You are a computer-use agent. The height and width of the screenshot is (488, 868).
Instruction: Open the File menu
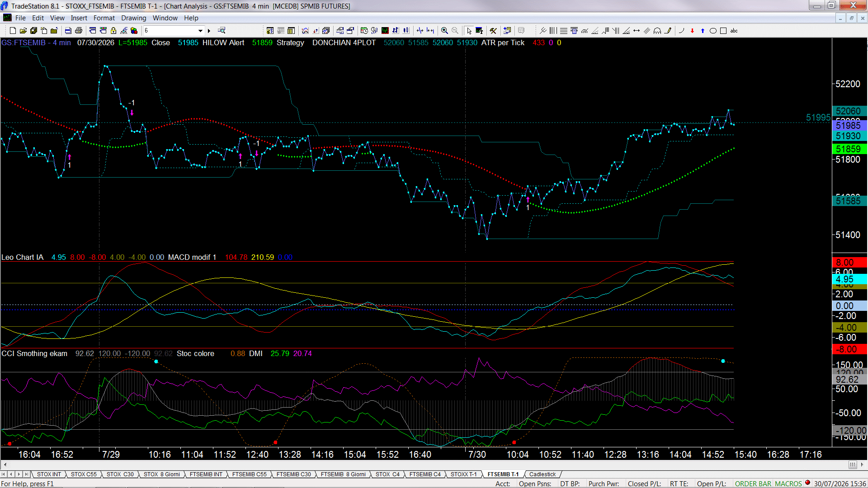click(20, 18)
